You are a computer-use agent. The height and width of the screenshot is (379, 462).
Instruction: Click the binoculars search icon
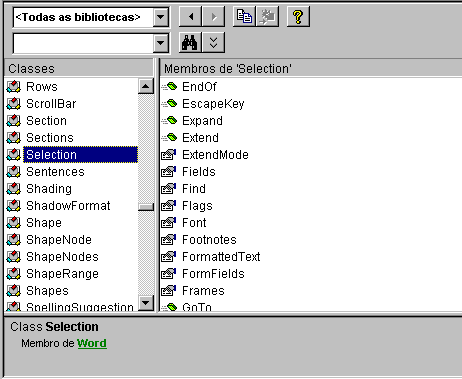(190, 43)
